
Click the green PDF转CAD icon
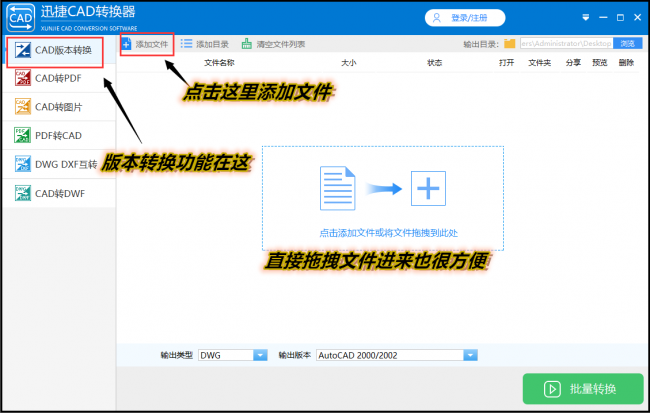coord(22,135)
